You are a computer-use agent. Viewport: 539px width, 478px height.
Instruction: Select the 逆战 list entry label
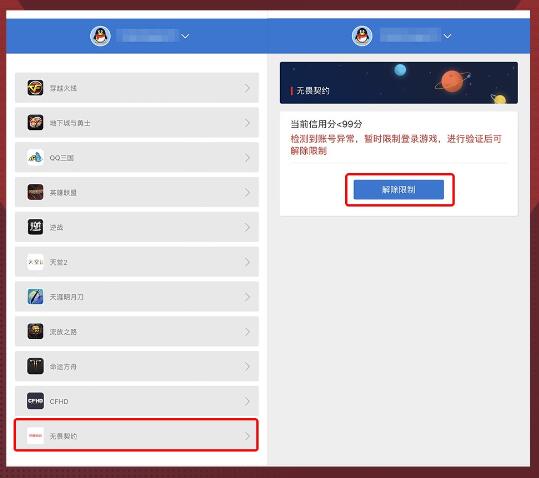tap(56, 227)
